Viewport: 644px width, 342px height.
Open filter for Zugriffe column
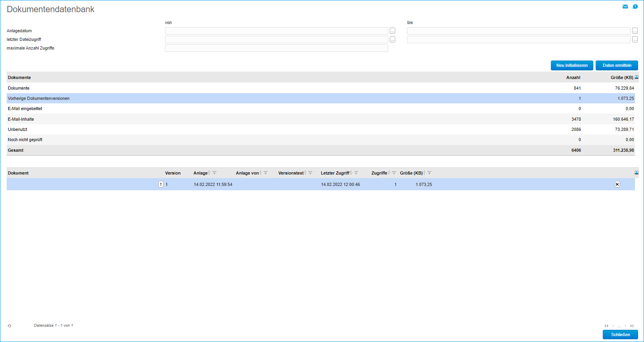point(394,173)
